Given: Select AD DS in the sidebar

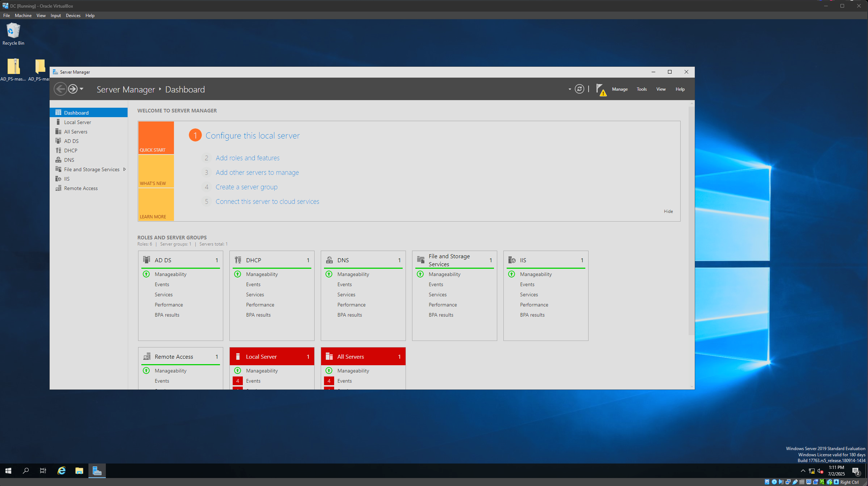Looking at the screenshot, I should click(88, 141).
